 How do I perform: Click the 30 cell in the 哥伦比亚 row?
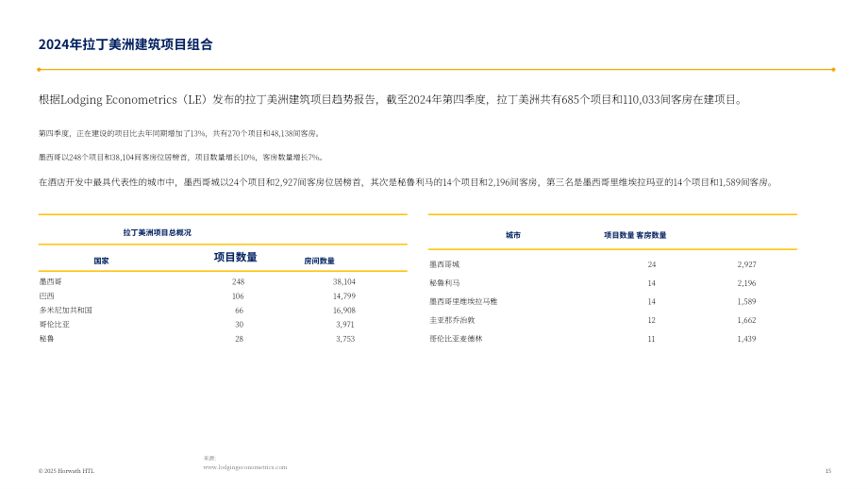(239, 325)
